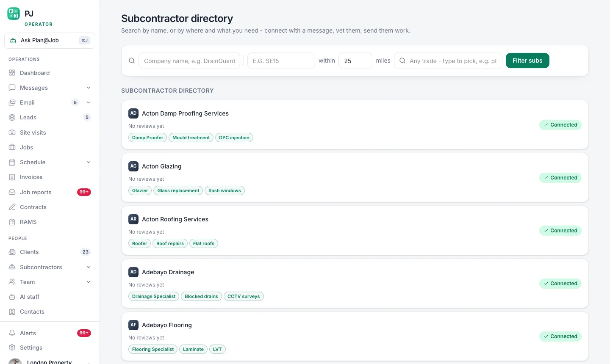Click the Jobs briefcase icon

[12, 147]
